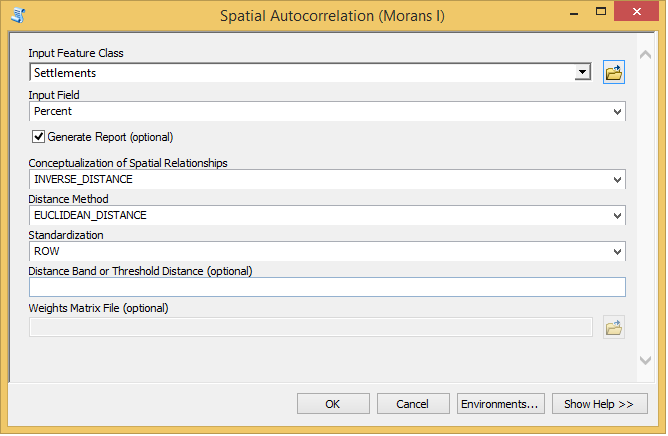Viewport: 668px width, 436px height.
Task: Click the Weights Matrix File browse folder icon
Action: tap(614, 327)
